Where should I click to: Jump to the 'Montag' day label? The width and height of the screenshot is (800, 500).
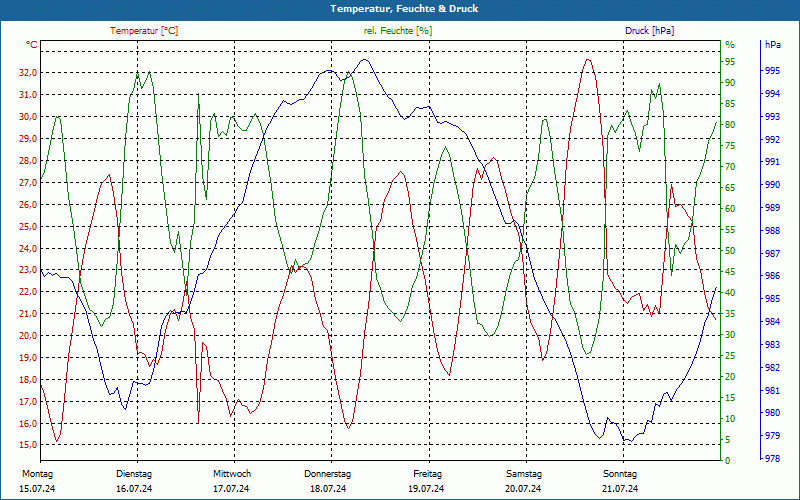click(37, 474)
